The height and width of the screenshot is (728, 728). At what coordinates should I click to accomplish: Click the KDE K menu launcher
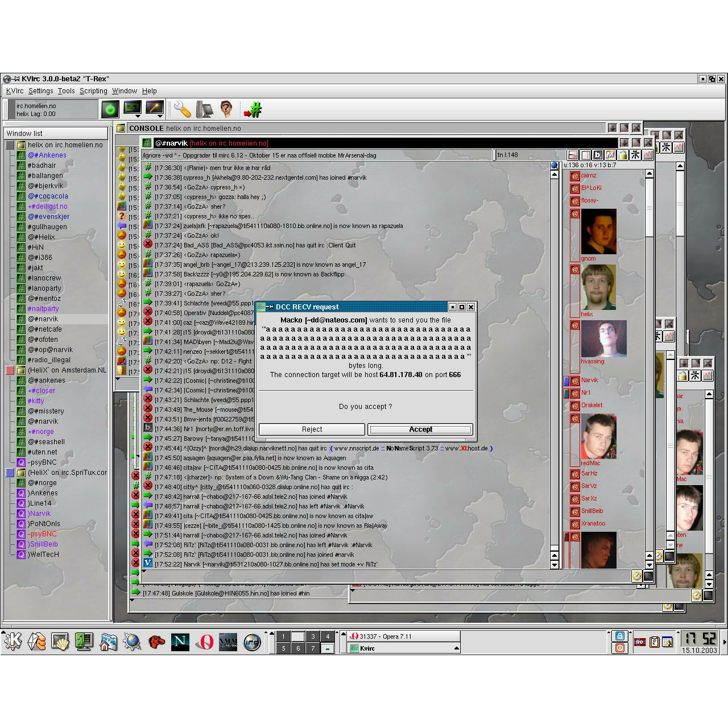click(13, 642)
